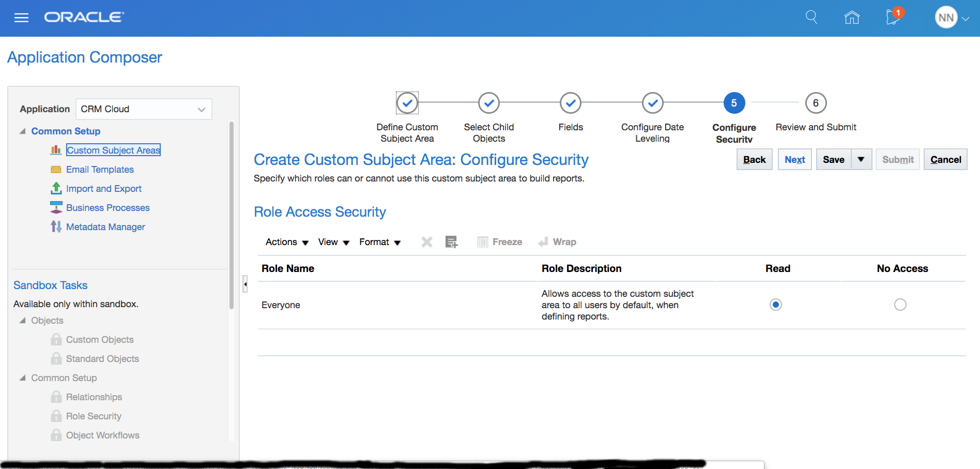Screen dimensions: 980x469
Task: Click the Wrap text icon
Action: (x=543, y=242)
